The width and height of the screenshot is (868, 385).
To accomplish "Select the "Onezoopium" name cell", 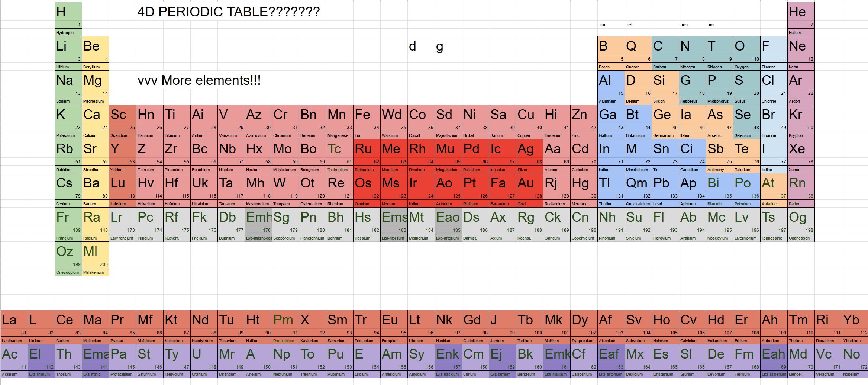I will tap(68, 272).
